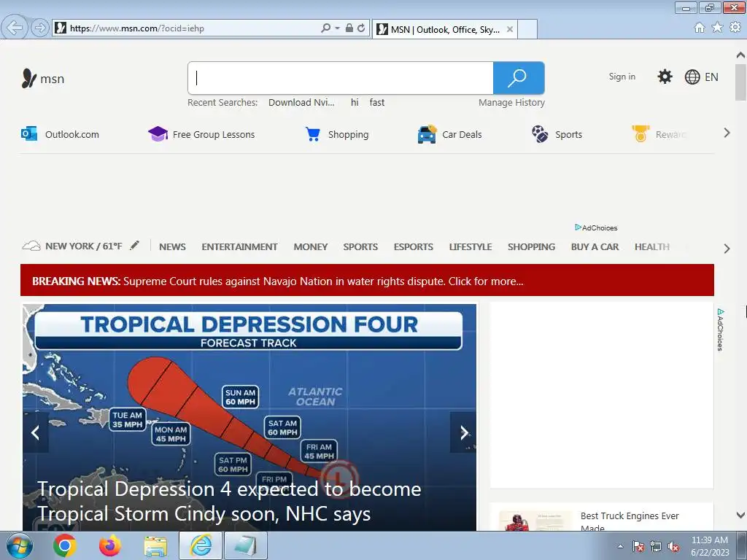Image resolution: width=747 pixels, height=560 pixels.
Task: Open MSN page settings gear
Action: 665,77
